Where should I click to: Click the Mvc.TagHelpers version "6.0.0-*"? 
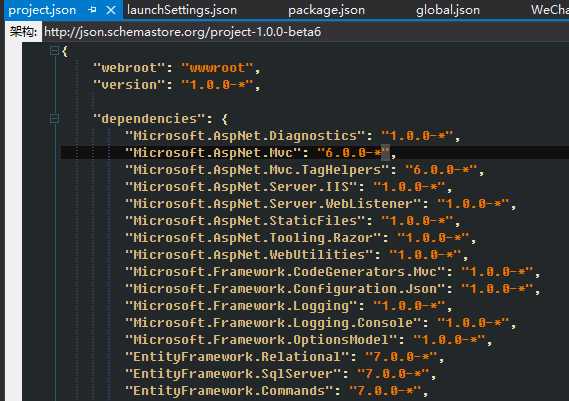tap(441, 170)
